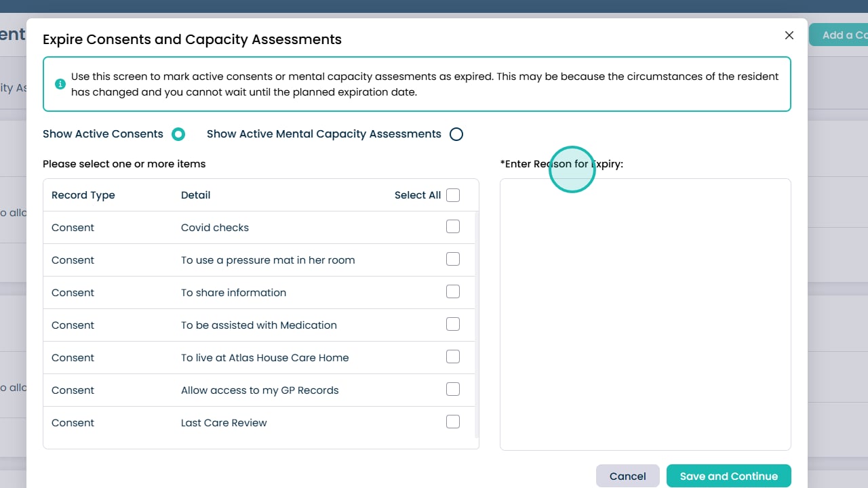This screenshot has height=488, width=868.
Task: Tick the To share information checkbox
Action: pos(453,292)
